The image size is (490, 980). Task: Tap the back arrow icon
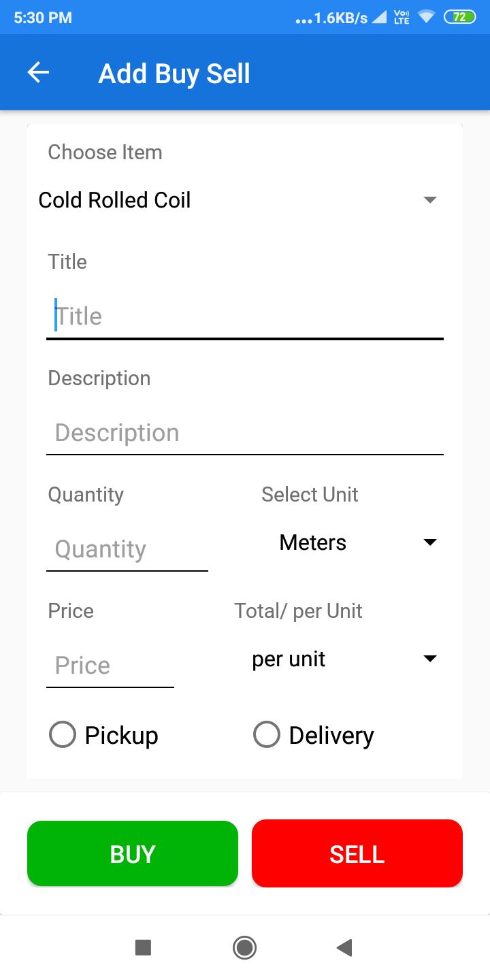click(39, 73)
